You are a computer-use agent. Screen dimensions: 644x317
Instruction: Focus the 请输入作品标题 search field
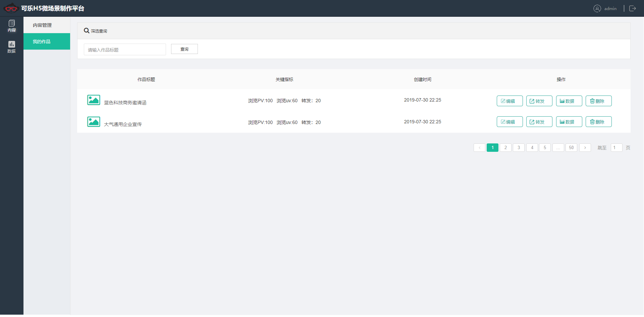125,50
